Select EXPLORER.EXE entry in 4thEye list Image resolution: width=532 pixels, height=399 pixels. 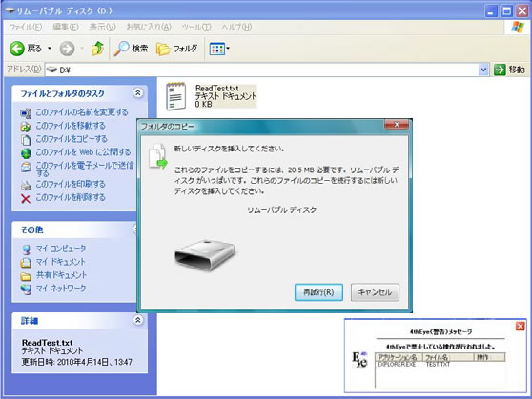click(x=397, y=365)
